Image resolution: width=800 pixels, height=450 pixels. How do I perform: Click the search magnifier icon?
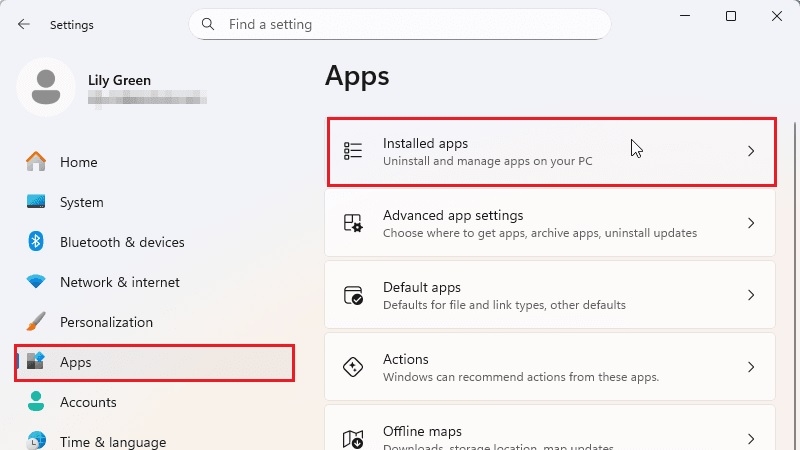tap(208, 24)
